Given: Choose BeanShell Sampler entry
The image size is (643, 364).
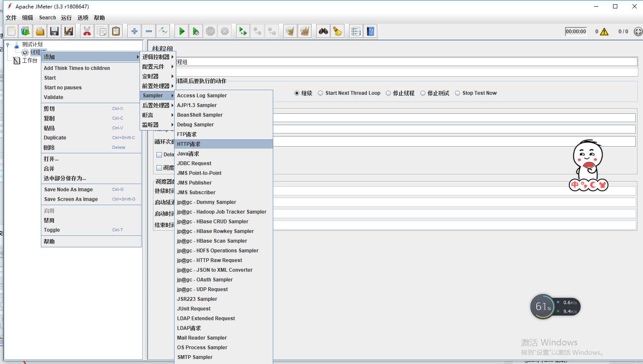Looking at the screenshot, I should 223,115.
